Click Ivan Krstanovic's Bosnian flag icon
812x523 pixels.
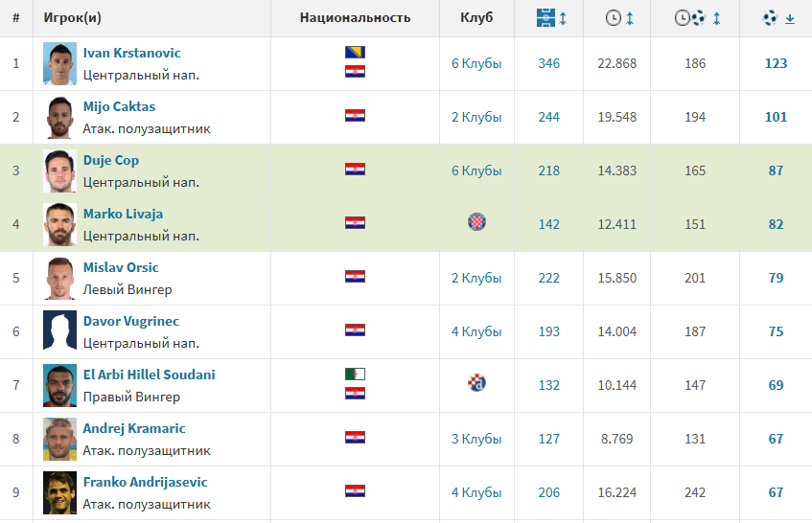(355, 53)
